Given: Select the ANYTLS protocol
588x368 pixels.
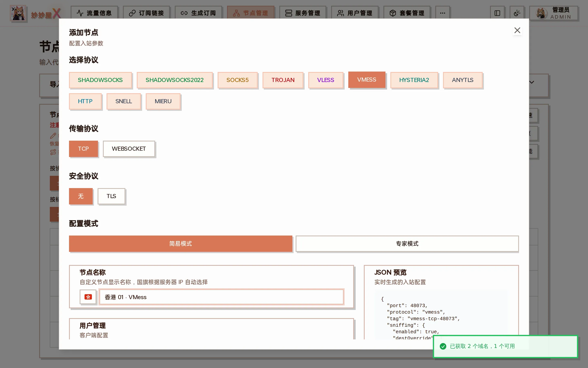Looking at the screenshot, I should (463, 80).
